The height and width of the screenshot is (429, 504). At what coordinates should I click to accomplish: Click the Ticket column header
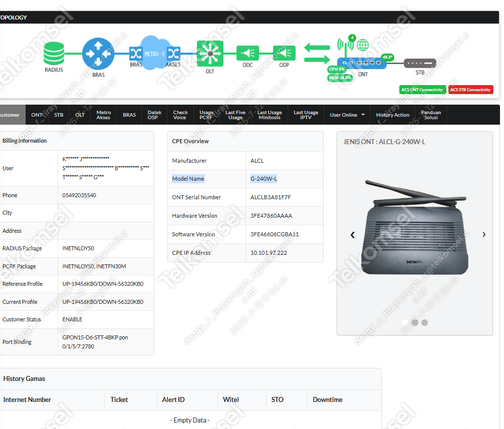coord(119,400)
